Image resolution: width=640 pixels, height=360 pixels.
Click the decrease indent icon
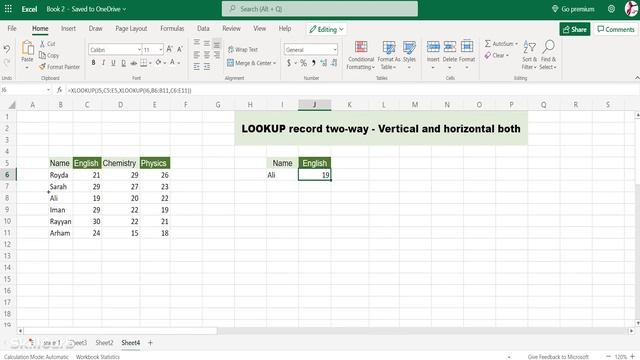(197, 67)
